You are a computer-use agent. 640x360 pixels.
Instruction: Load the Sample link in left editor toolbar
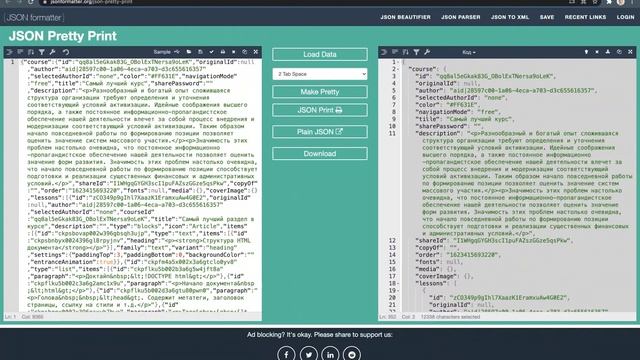[x=166, y=52]
